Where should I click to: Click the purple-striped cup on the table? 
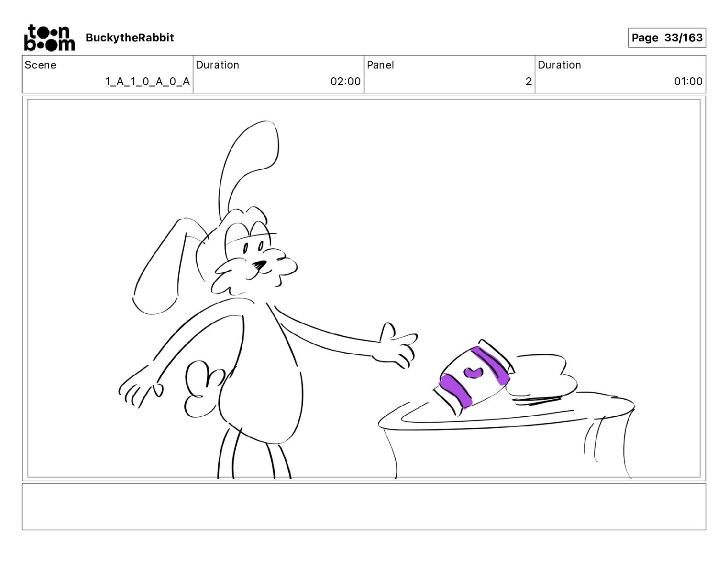click(473, 378)
